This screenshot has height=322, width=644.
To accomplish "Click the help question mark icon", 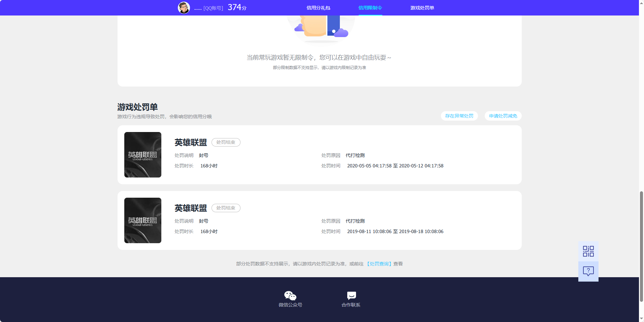I will tap(588, 271).
